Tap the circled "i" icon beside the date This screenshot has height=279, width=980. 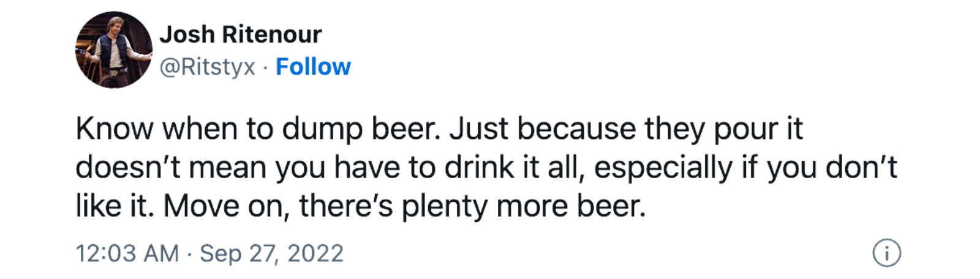click(886, 253)
